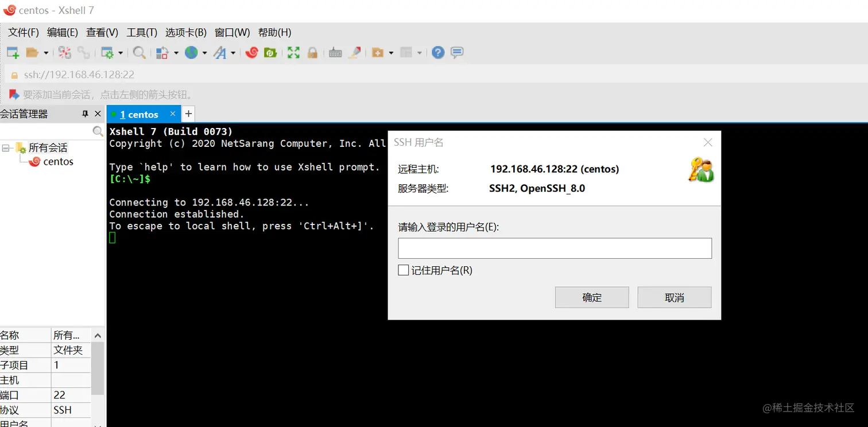Open the 工具(T) menu

click(142, 32)
